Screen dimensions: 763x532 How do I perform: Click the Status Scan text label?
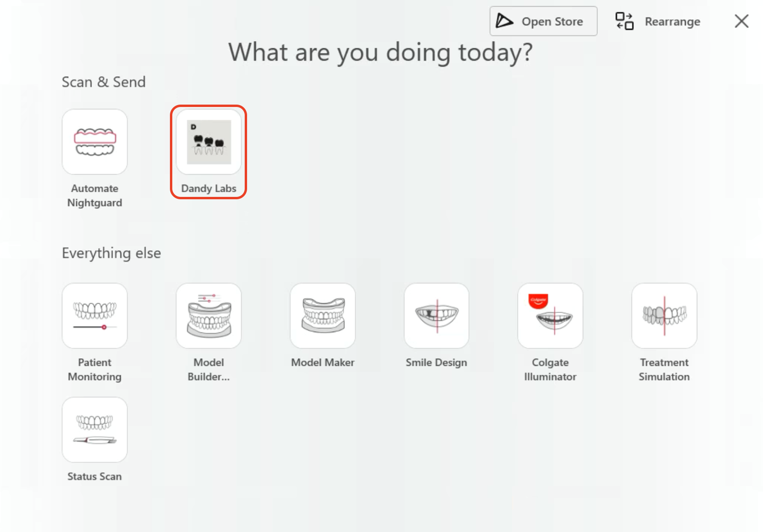95,477
